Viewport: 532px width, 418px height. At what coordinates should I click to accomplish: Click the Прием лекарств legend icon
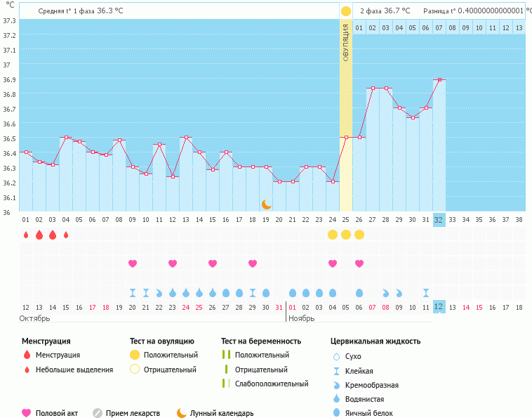pos(98,413)
